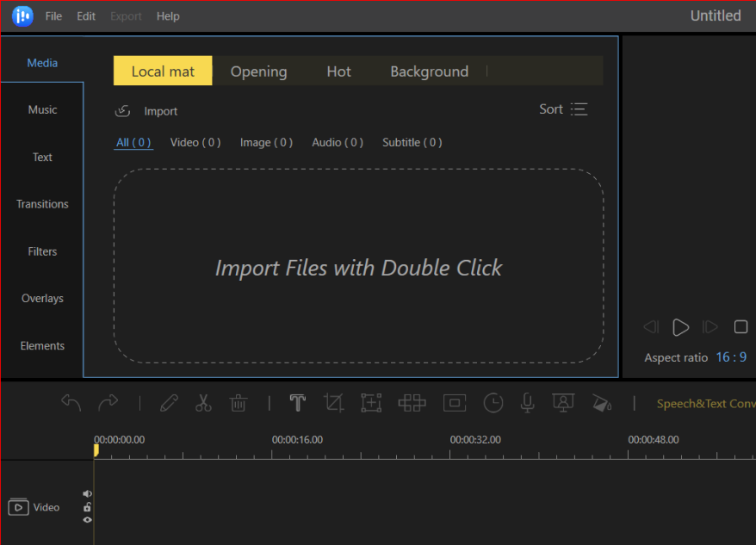Open the Transitions panel
This screenshot has width=756, height=545.
42,204
